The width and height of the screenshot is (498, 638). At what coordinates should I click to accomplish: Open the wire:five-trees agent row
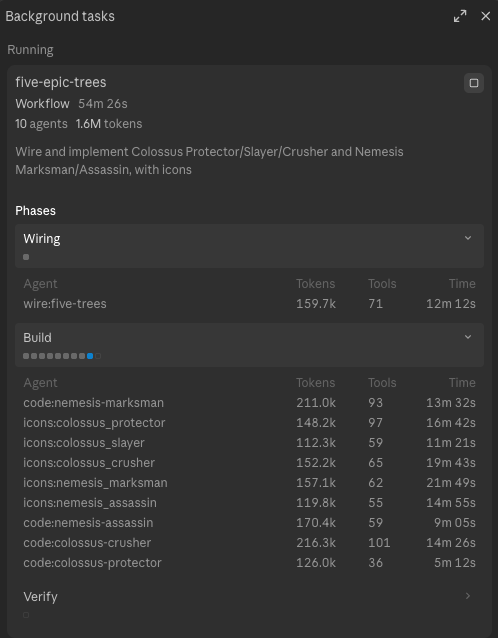[249, 304]
